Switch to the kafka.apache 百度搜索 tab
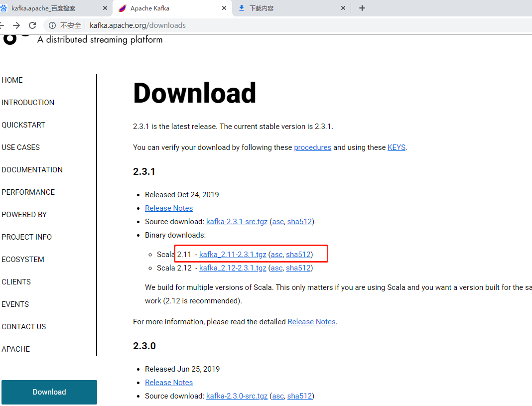The width and height of the screenshot is (532, 406). (55, 8)
